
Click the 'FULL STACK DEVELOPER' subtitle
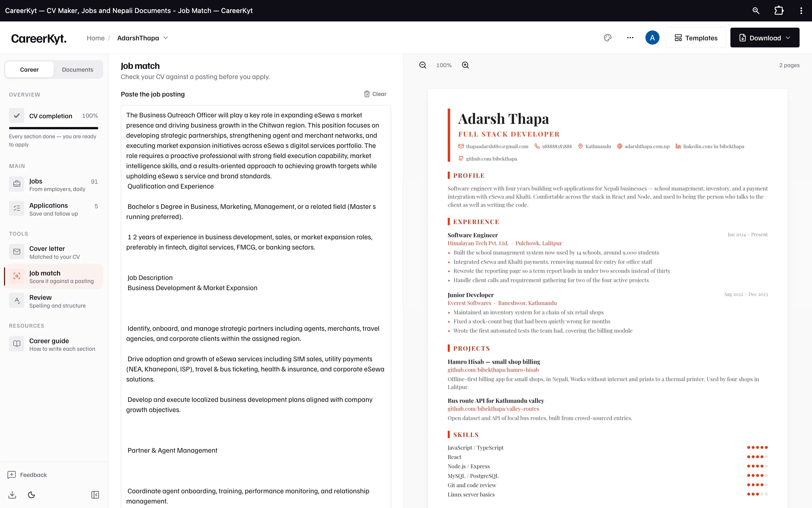[x=509, y=134]
